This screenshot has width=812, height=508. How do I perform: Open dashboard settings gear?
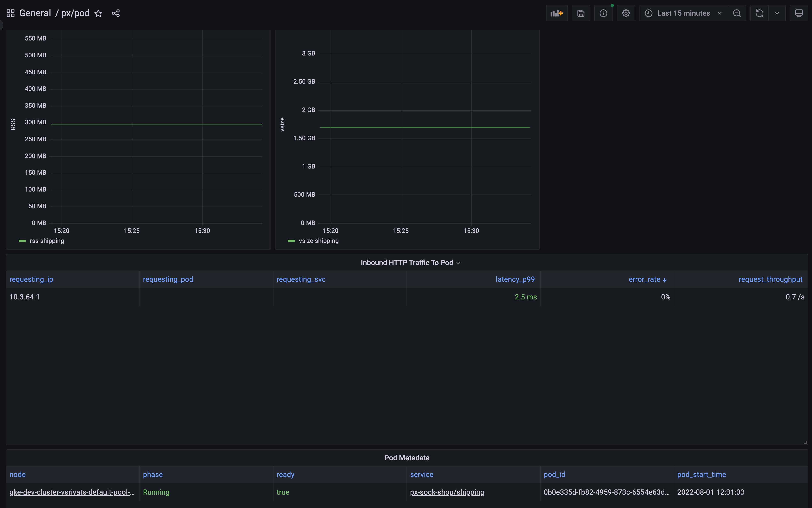pyautogui.click(x=626, y=13)
